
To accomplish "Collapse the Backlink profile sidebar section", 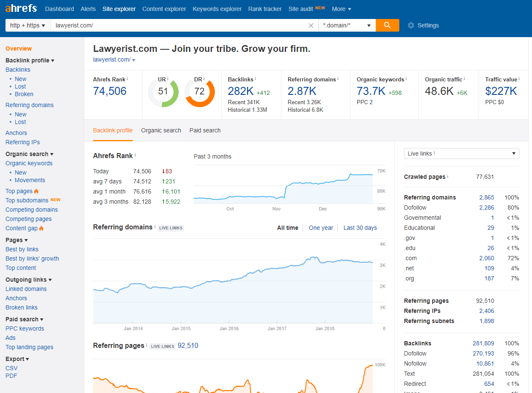I will tap(30, 60).
